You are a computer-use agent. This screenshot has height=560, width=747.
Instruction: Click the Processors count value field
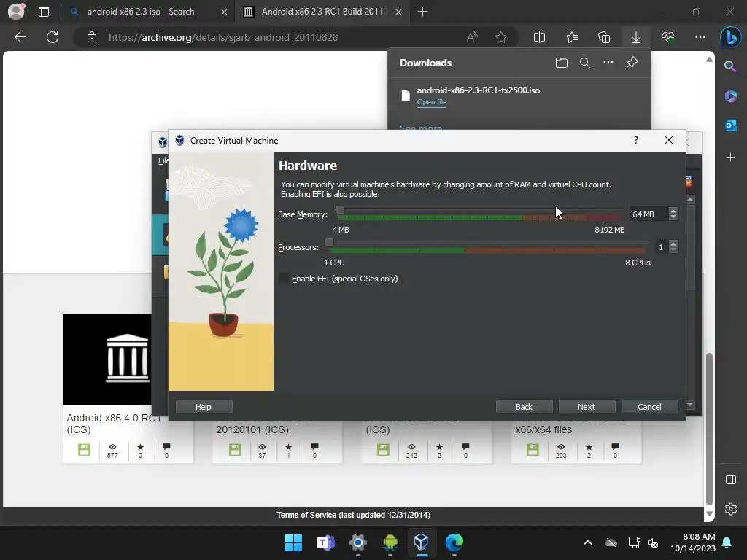pyautogui.click(x=661, y=246)
